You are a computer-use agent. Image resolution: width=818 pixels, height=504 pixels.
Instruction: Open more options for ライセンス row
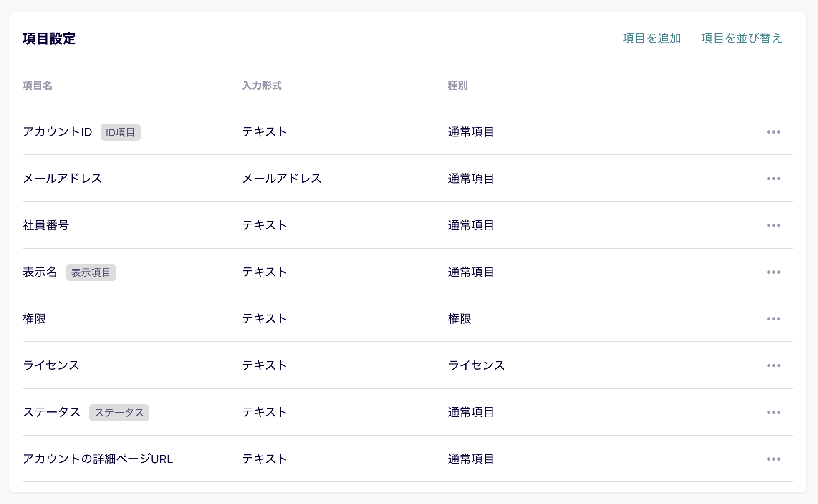[773, 365]
